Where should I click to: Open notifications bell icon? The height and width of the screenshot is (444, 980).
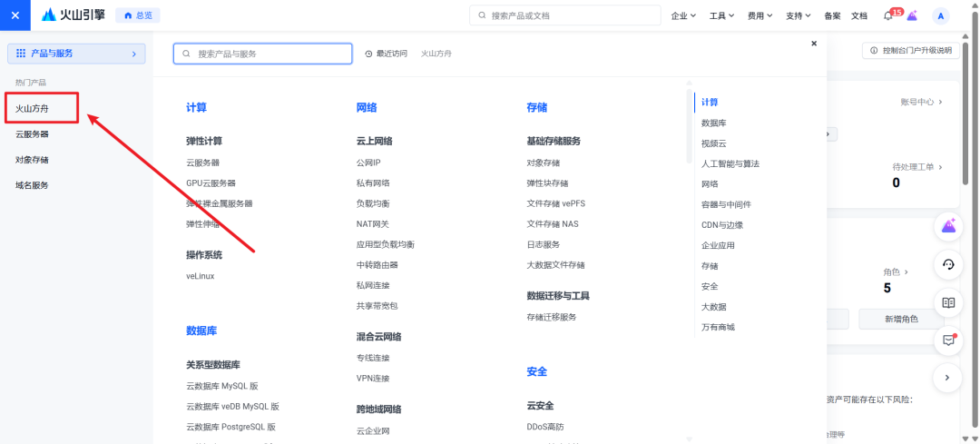tap(888, 16)
